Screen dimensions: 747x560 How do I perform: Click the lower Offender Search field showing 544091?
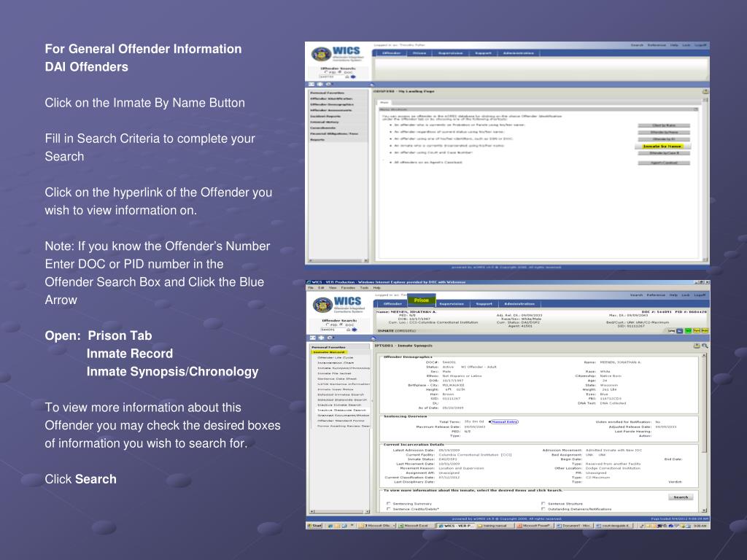click(x=332, y=330)
